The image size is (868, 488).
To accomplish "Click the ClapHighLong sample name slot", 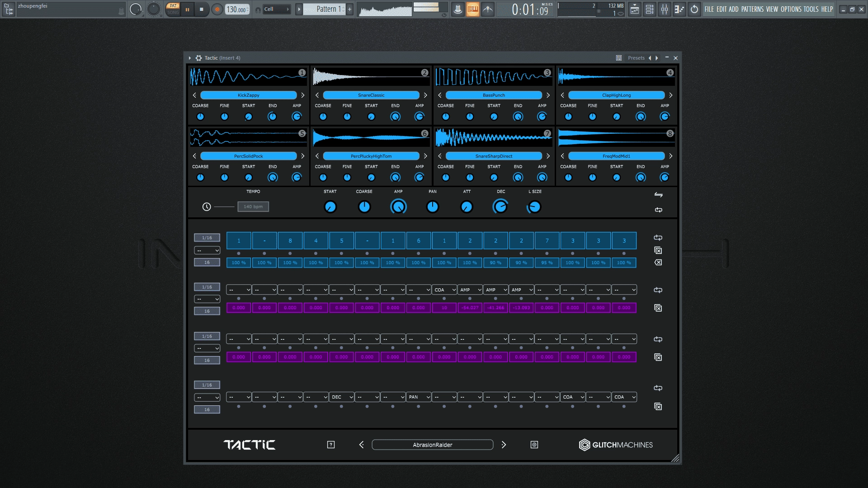I will pyautogui.click(x=616, y=95).
